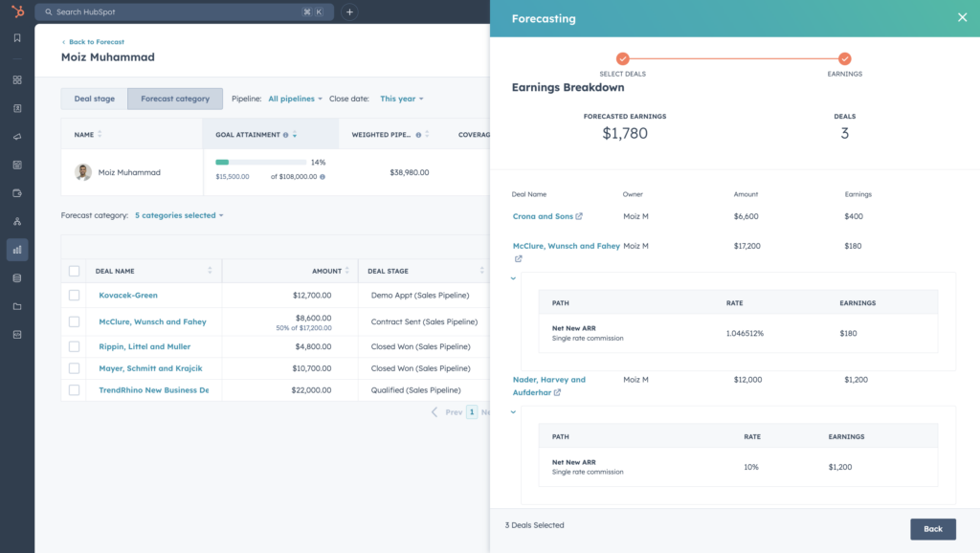The height and width of the screenshot is (553, 980).
Task: Check the Kovacek-Green deal checkbox
Action: (74, 295)
